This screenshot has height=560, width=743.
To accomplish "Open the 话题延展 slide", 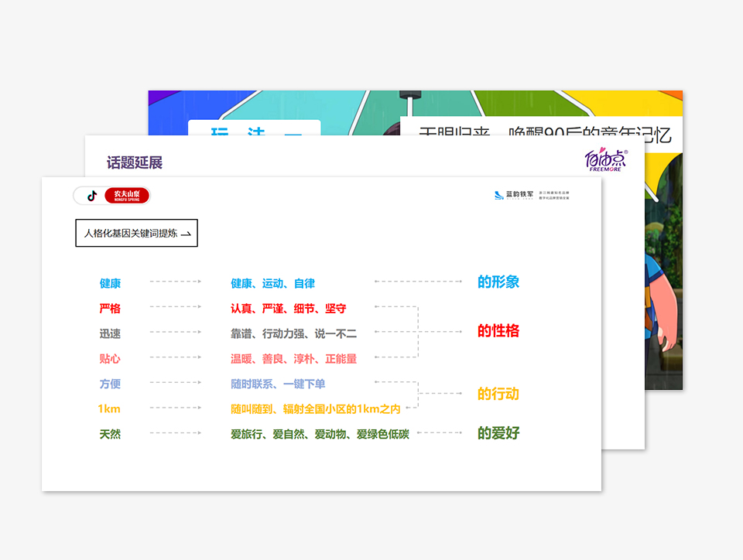I will 135,162.
